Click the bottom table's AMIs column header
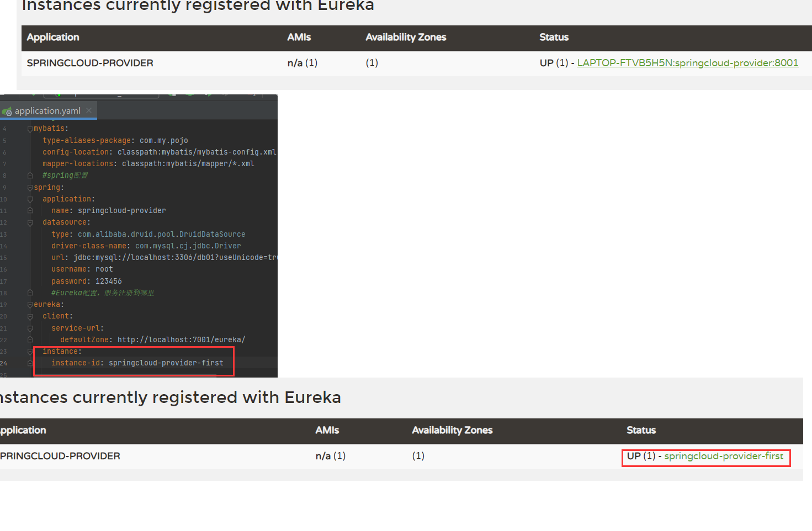Image resolution: width=812 pixels, height=531 pixels. click(327, 430)
